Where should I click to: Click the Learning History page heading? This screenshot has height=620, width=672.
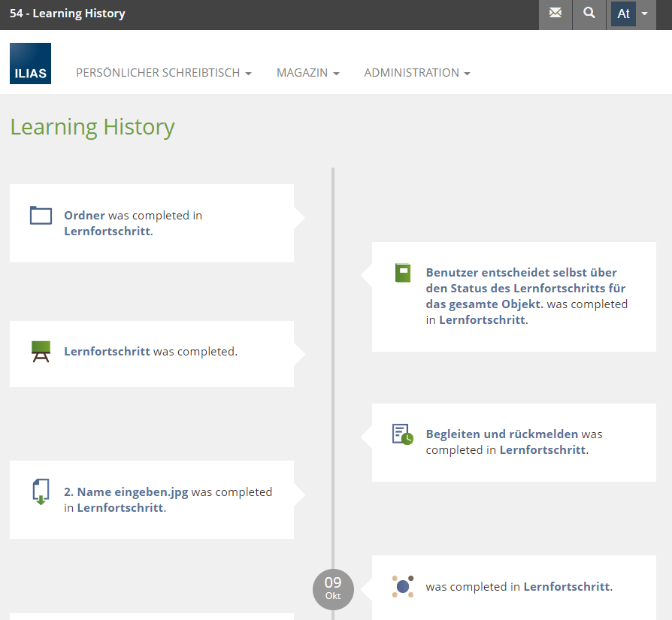tap(92, 127)
